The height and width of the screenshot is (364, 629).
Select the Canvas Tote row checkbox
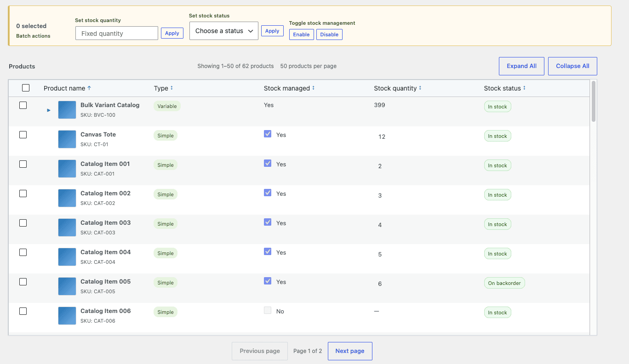(x=23, y=135)
